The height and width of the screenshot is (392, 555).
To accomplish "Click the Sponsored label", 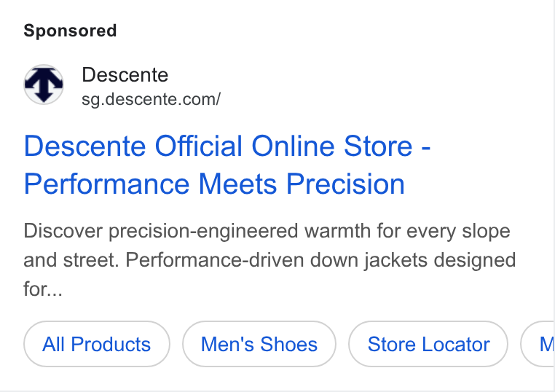I will point(70,31).
